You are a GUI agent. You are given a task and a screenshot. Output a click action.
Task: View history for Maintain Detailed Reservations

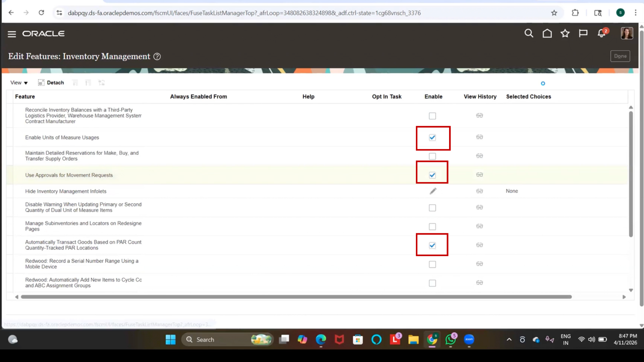coord(480,156)
